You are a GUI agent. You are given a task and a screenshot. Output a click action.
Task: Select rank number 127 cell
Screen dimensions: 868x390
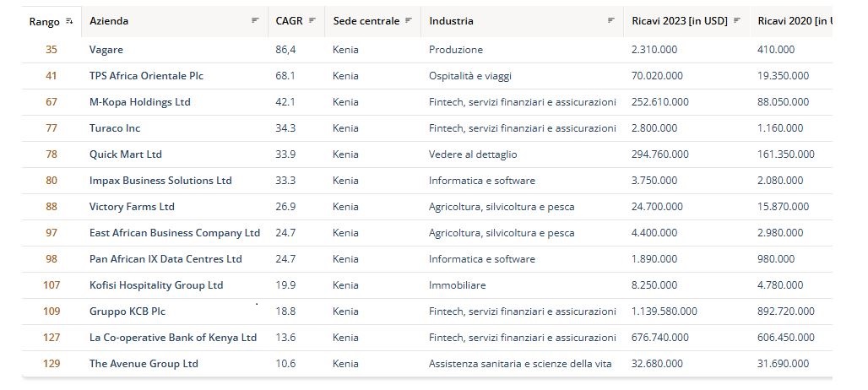point(52,338)
